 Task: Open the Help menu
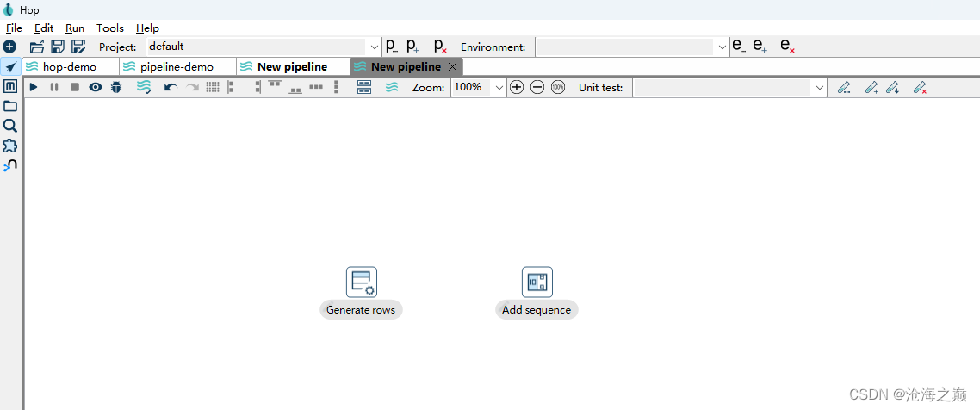click(147, 28)
